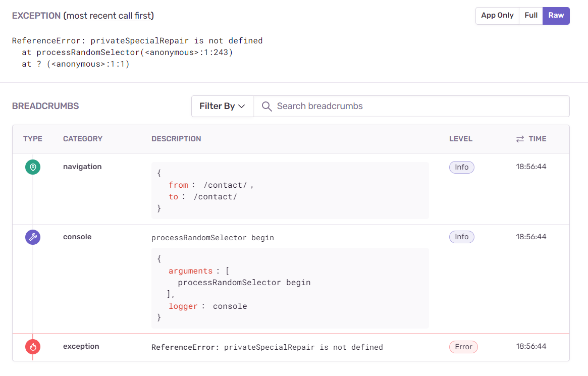The width and height of the screenshot is (588, 376).
Task: Focus the Search breadcrumbs input field
Action: pos(414,106)
